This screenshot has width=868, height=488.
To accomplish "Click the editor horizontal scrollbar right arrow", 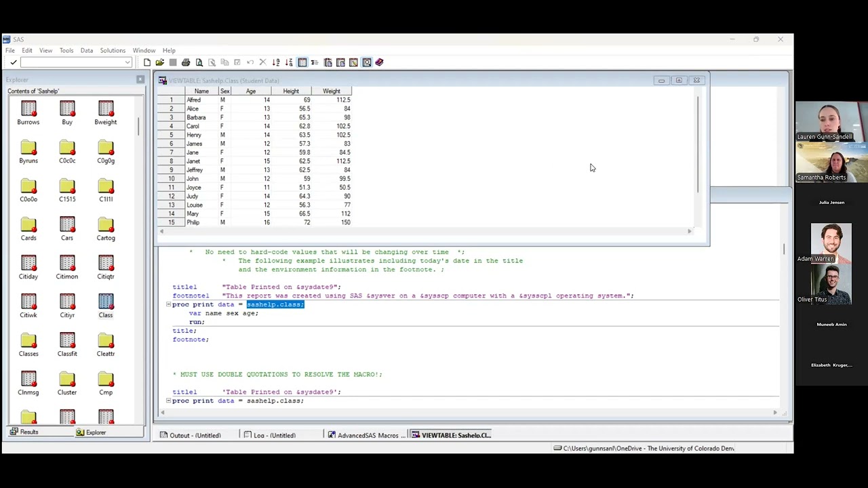I will click(x=775, y=412).
